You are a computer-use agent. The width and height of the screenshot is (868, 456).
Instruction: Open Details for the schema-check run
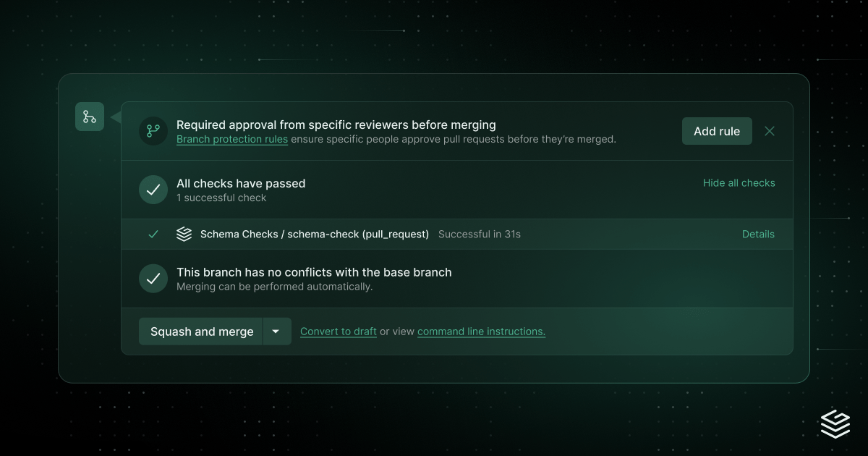[758, 235]
